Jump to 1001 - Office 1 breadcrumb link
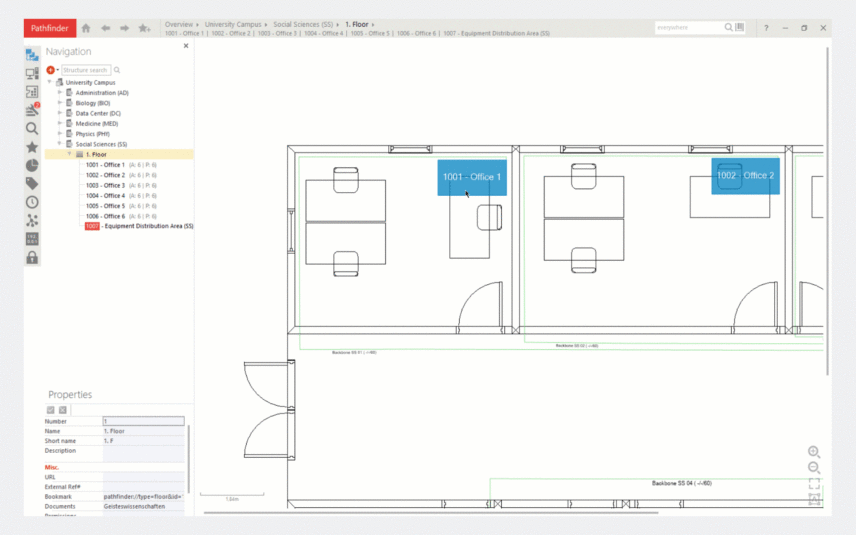 click(x=184, y=33)
